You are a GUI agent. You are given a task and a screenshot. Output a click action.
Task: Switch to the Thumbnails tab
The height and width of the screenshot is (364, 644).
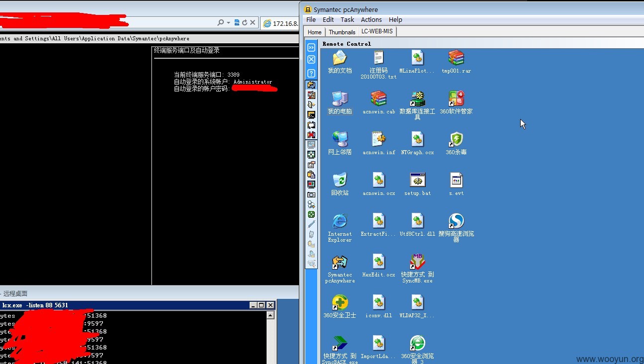pyautogui.click(x=342, y=32)
